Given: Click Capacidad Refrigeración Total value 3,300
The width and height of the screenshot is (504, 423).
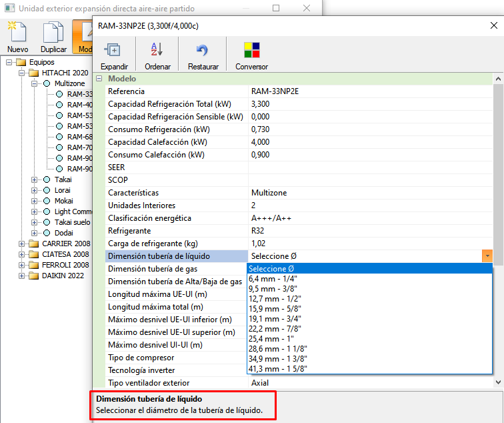Looking at the screenshot, I should click(x=370, y=104).
